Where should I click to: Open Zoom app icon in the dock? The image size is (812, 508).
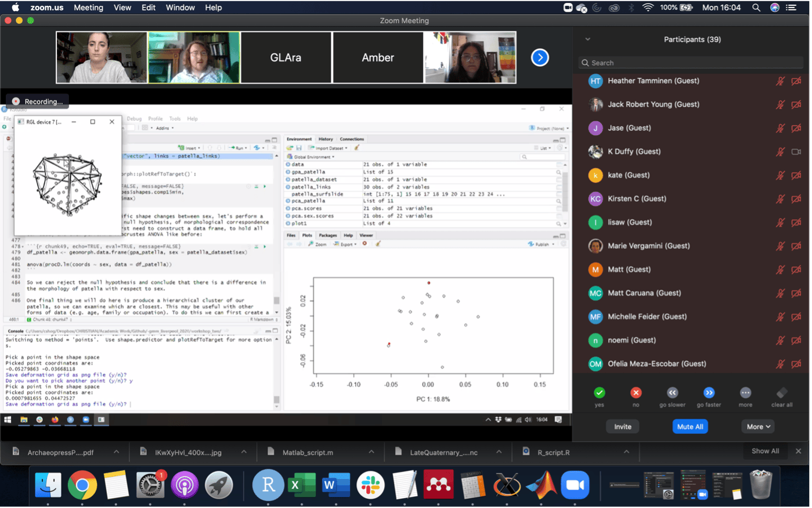pos(575,485)
